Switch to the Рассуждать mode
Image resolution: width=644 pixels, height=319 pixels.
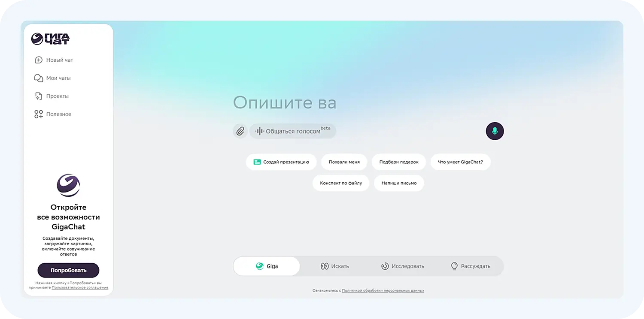pyautogui.click(x=471, y=266)
